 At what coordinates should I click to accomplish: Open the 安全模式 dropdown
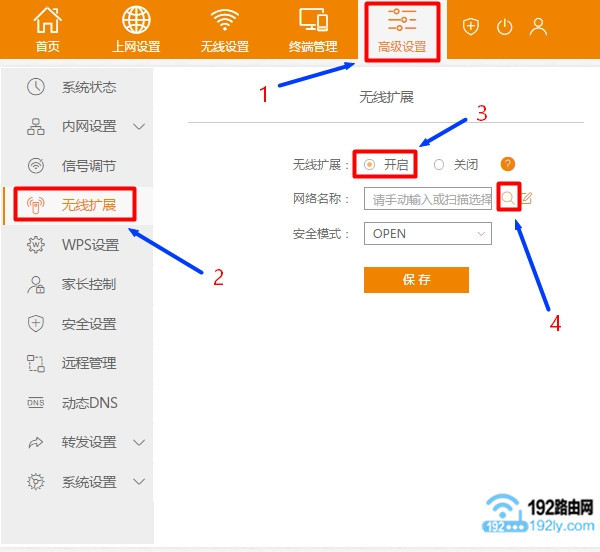(x=427, y=234)
